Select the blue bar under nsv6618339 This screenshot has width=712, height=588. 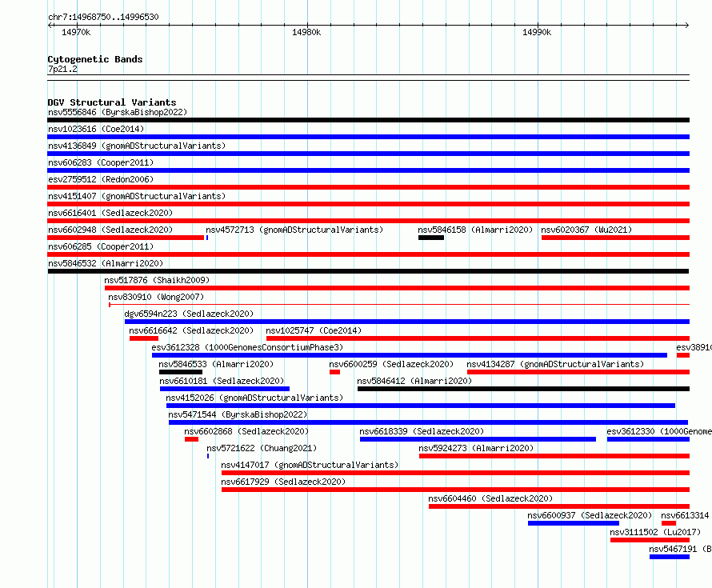tap(478, 439)
